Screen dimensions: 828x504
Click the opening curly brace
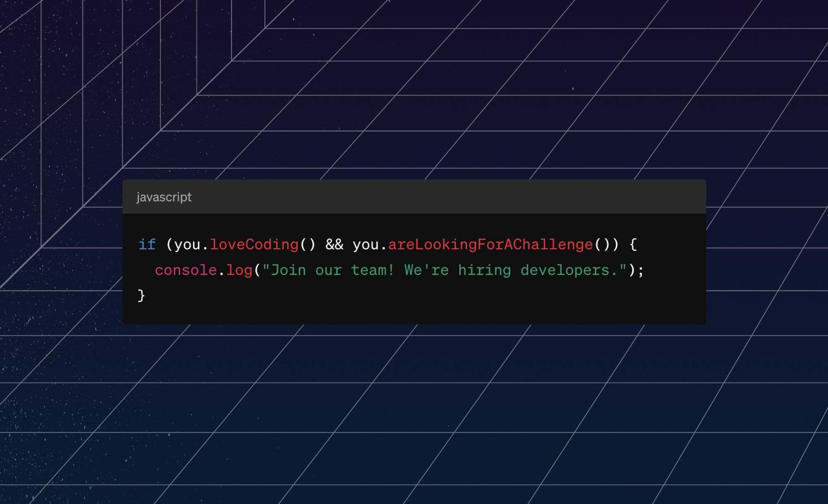[x=633, y=245]
